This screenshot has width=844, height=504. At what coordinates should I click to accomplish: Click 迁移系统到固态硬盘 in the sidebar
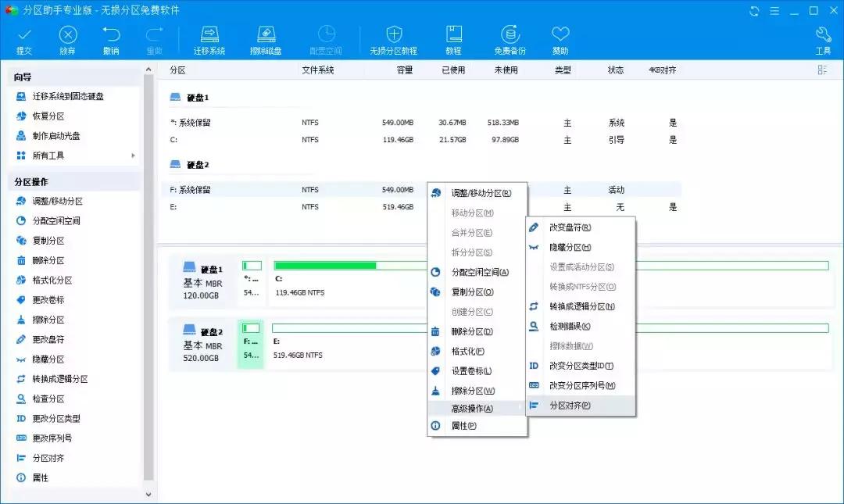pyautogui.click(x=67, y=97)
